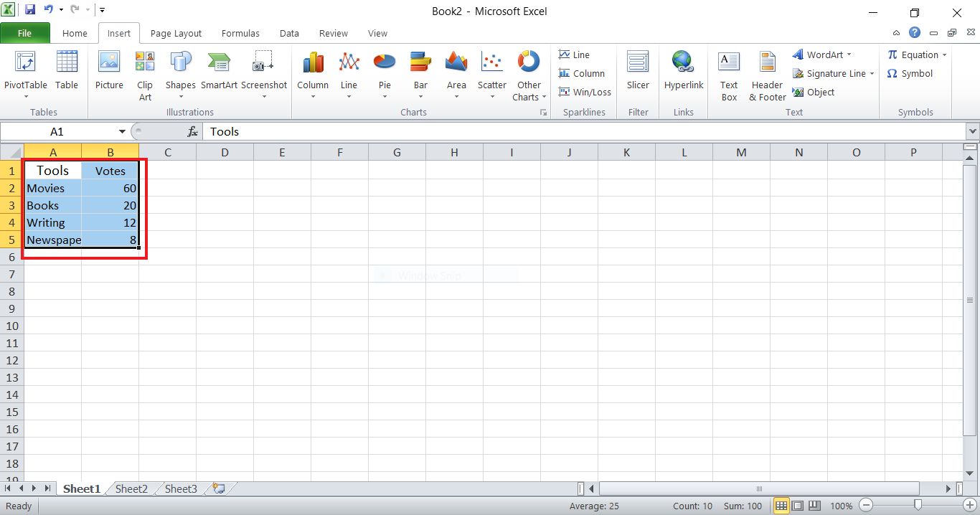Click zoom level 100% button
Image resolution: width=980 pixels, height=515 pixels.
(x=842, y=506)
